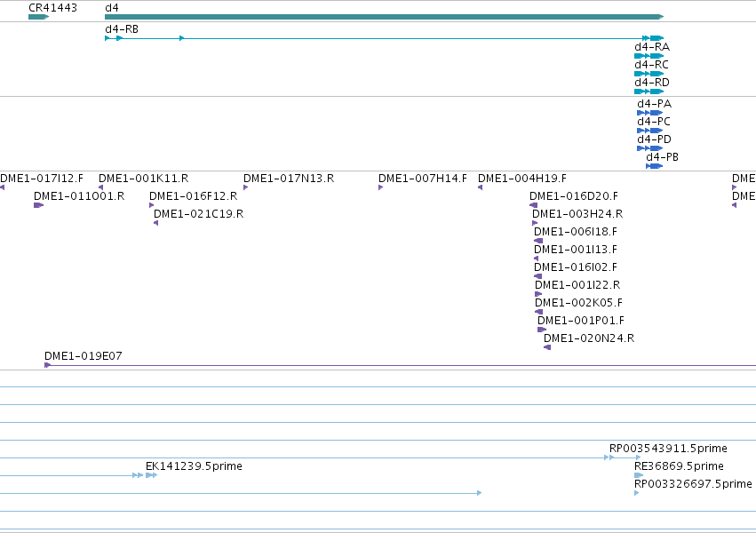The height and width of the screenshot is (533, 756).
Task: Select the DME1-001I22.R arrow glyph
Action: tap(538, 294)
